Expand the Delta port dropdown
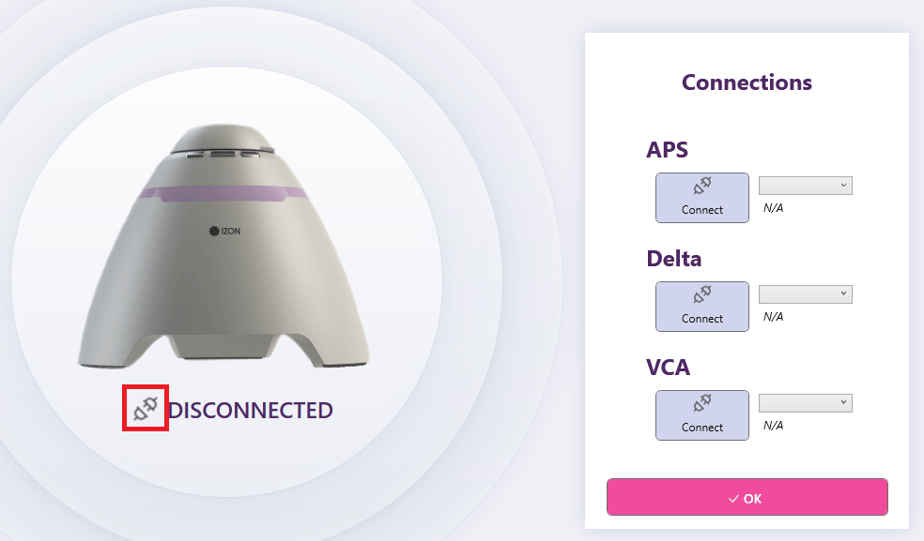The width and height of the screenshot is (924, 541). click(x=805, y=294)
